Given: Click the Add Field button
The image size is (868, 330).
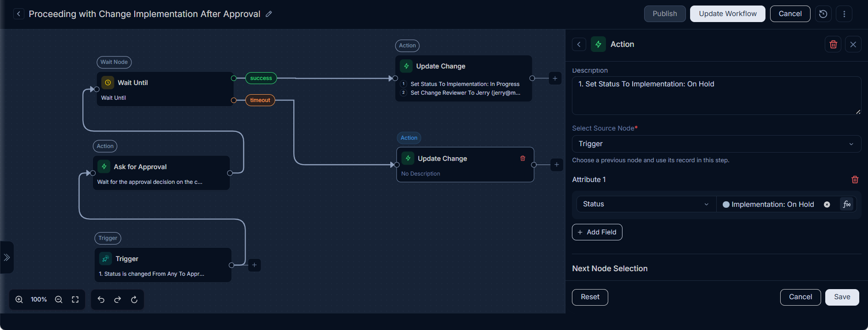Looking at the screenshot, I should [597, 232].
